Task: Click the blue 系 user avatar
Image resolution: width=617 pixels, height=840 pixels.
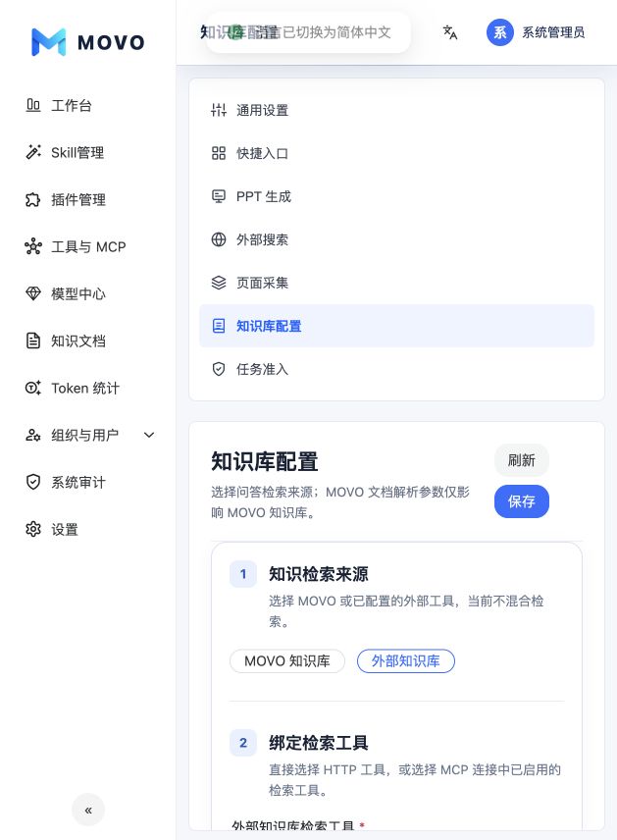Action: coord(499,32)
